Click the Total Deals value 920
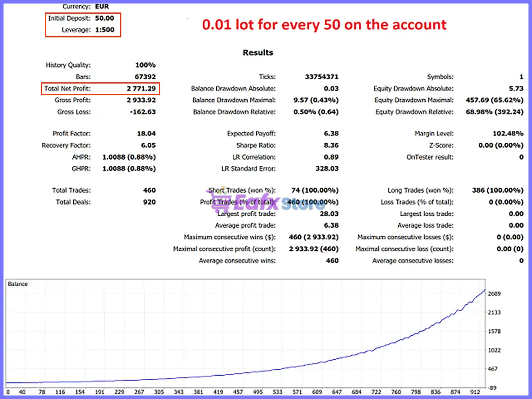The width and height of the screenshot is (532, 399). [x=150, y=202]
